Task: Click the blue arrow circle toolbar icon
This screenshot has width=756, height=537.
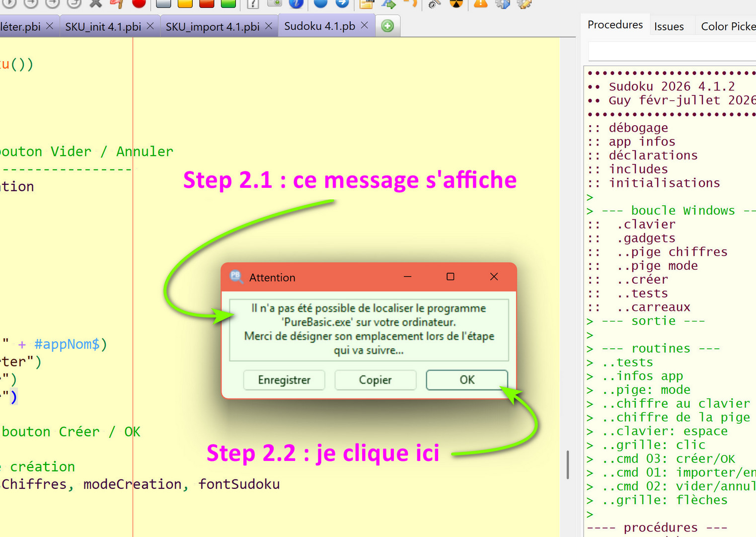Action: [342, 3]
